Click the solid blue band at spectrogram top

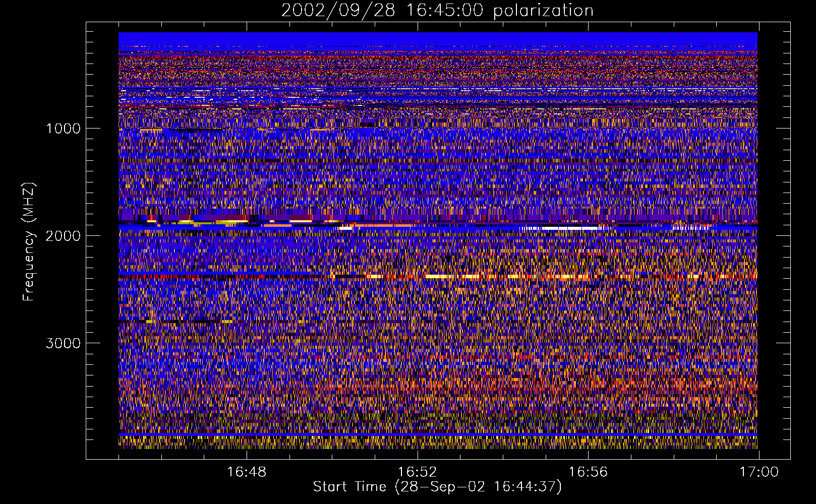(438, 39)
